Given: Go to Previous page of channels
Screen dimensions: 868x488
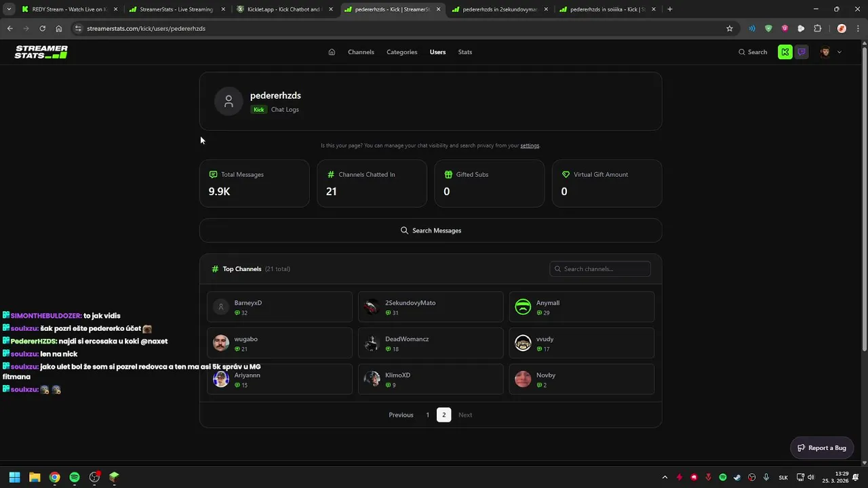Looking at the screenshot, I should click(401, 415).
